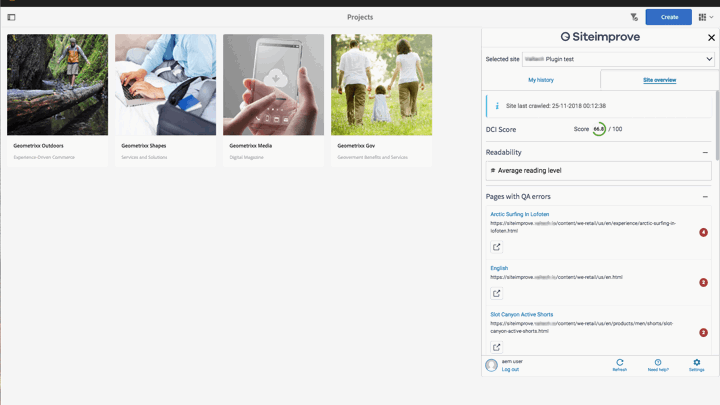This screenshot has width=720, height=405.
Task: Close the Siteimprove panel
Action: click(x=711, y=38)
